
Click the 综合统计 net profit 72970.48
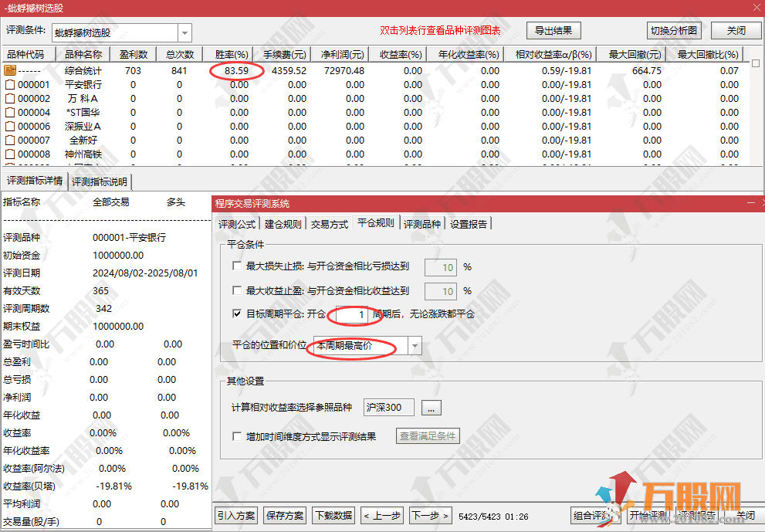(x=344, y=71)
